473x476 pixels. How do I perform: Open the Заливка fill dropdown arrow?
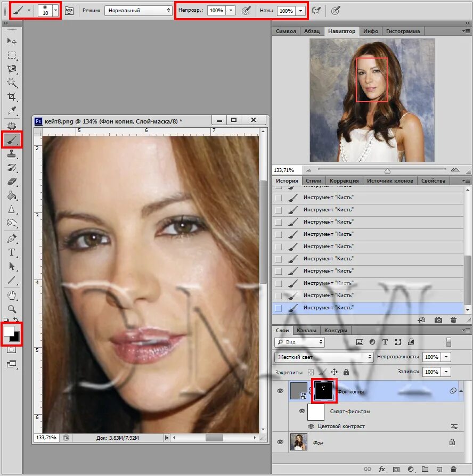pos(446,372)
